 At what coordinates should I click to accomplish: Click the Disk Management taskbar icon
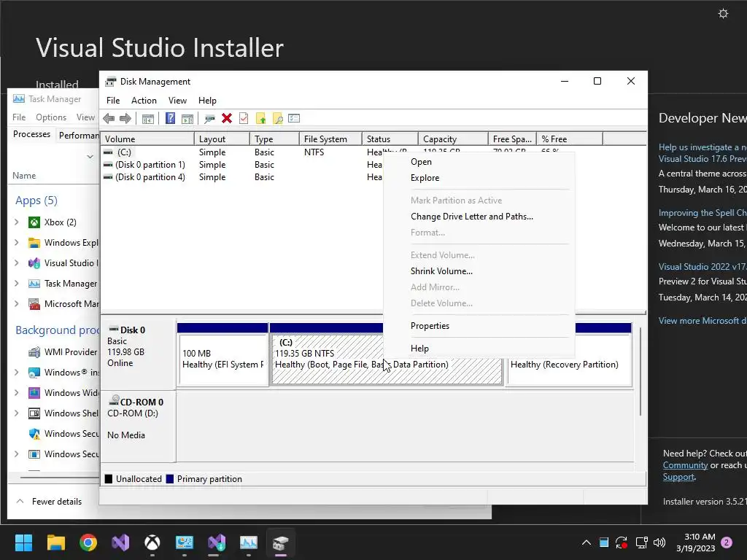point(281,542)
